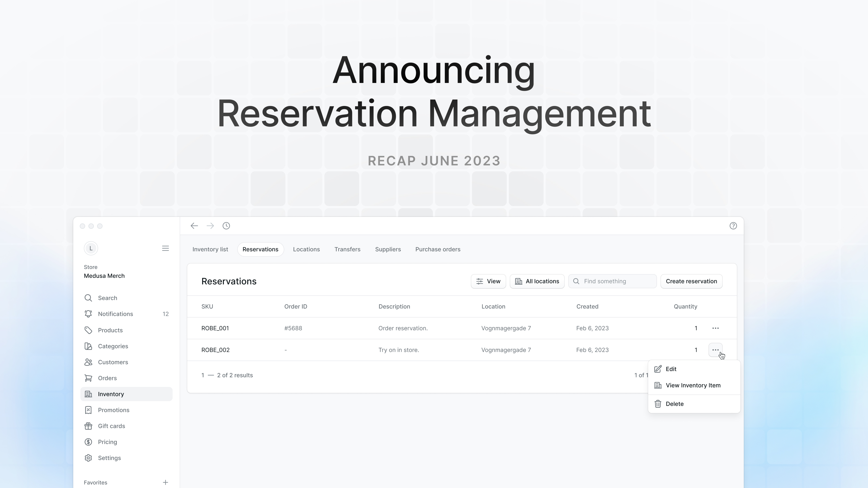868x488 pixels.
Task: Go forward with the right arrow icon
Action: (x=210, y=226)
